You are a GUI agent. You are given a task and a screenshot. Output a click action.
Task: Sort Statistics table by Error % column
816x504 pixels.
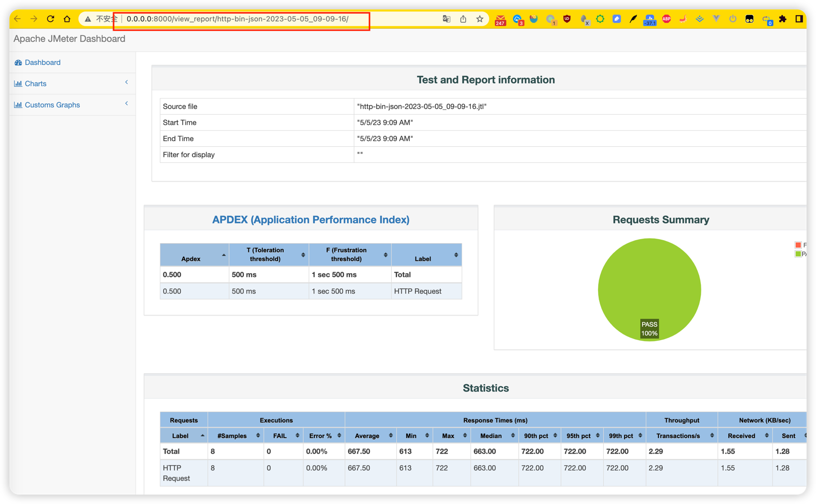point(324,436)
